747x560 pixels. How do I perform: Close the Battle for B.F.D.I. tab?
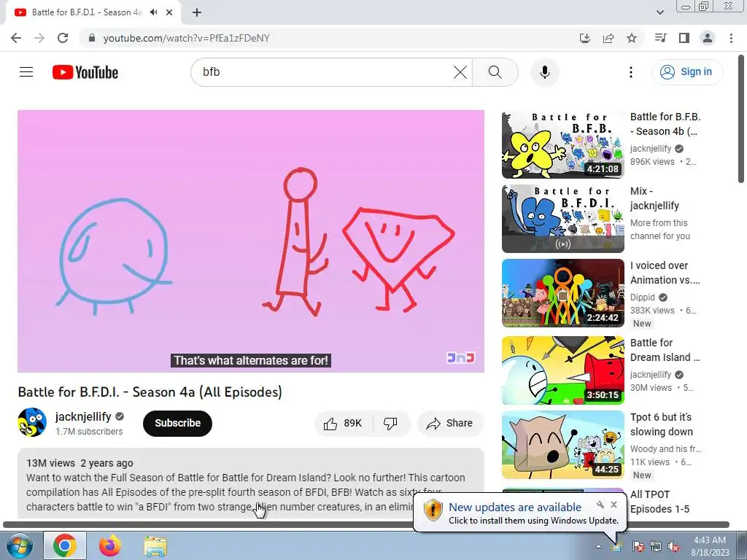tap(169, 12)
